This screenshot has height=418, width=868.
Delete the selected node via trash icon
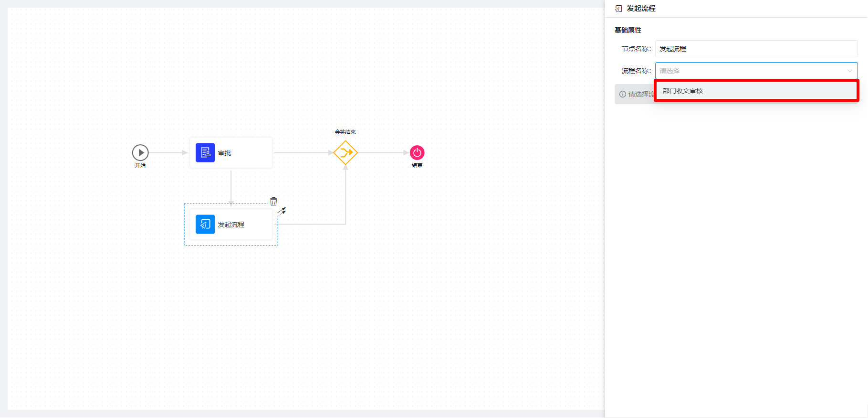click(x=273, y=202)
